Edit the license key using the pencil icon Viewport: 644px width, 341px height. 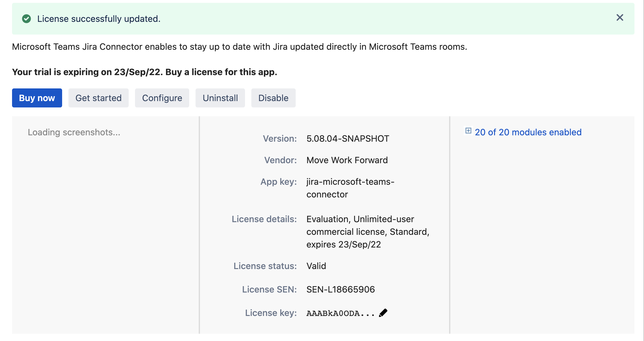[x=383, y=312]
